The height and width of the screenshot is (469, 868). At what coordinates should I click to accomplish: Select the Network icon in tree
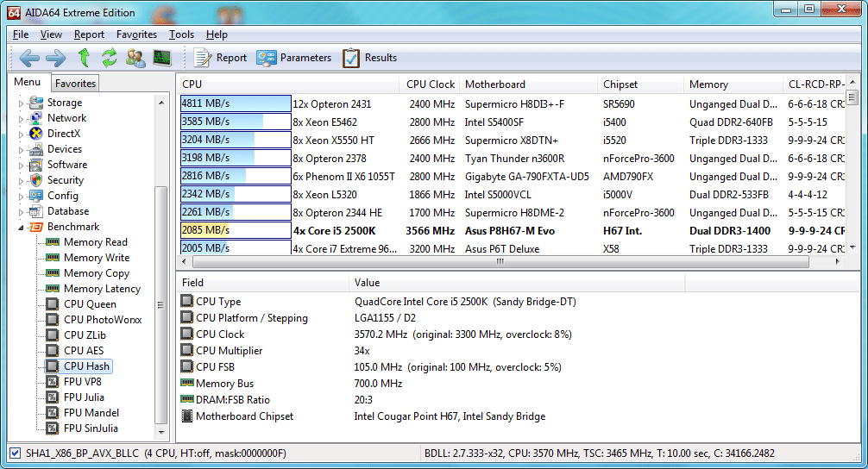[x=36, y=118]
